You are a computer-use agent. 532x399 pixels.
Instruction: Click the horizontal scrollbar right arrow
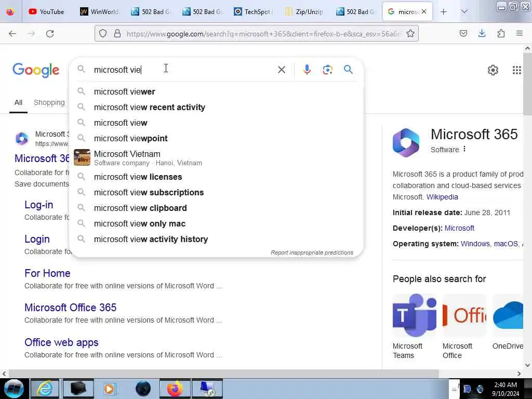coord(519,374)
